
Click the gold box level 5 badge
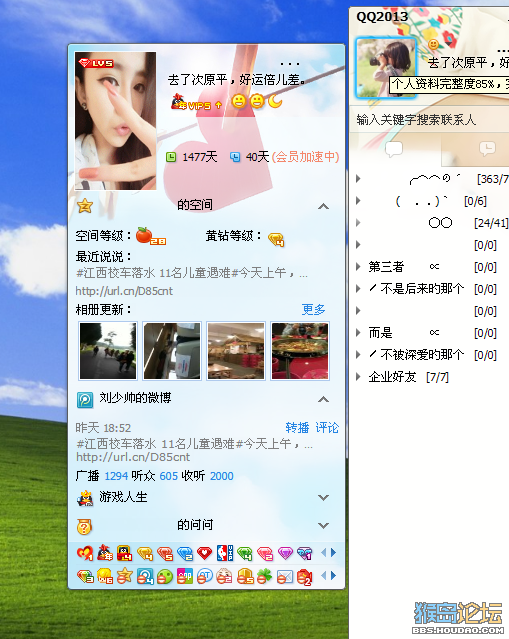(245, 576)
